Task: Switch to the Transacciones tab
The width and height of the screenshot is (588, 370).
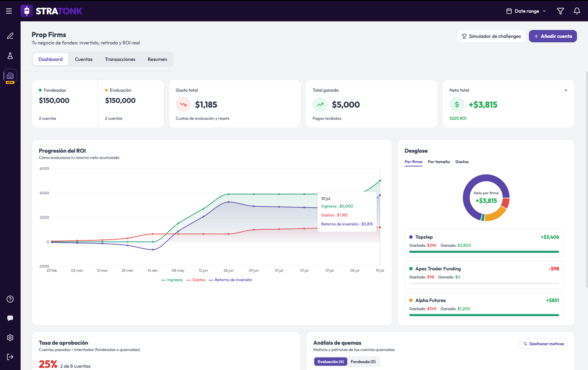Action: [120, 59]
